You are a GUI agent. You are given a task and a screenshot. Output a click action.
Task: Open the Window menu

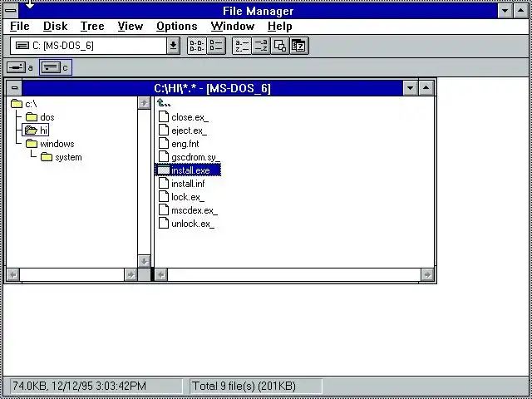233,26
